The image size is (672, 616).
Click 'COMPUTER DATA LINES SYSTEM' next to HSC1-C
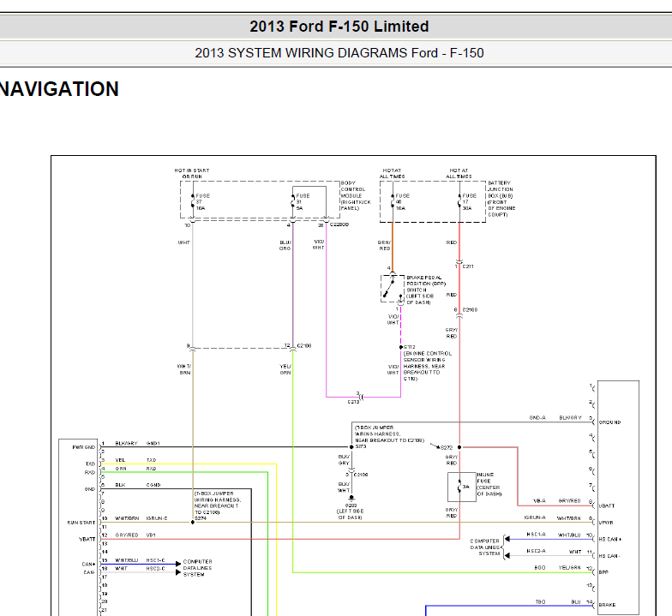pos(197,568)
